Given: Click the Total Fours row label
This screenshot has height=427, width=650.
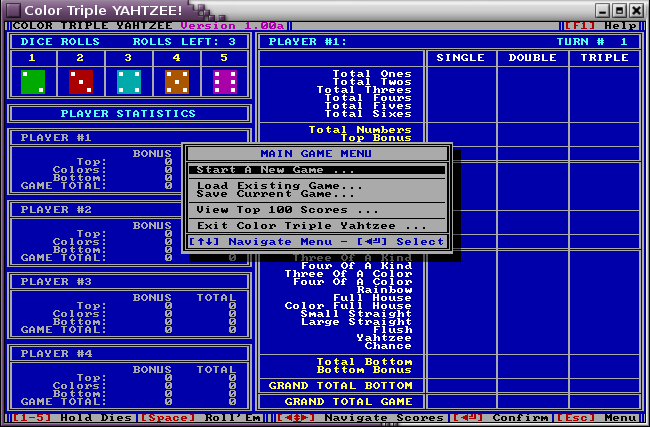Looking at the screenshot, I should (368, 98).
